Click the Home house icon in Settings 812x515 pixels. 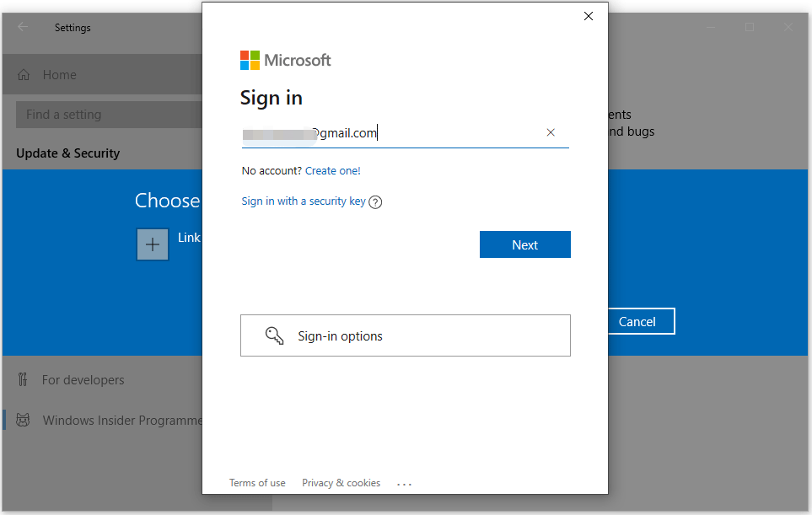coord(24,74)
